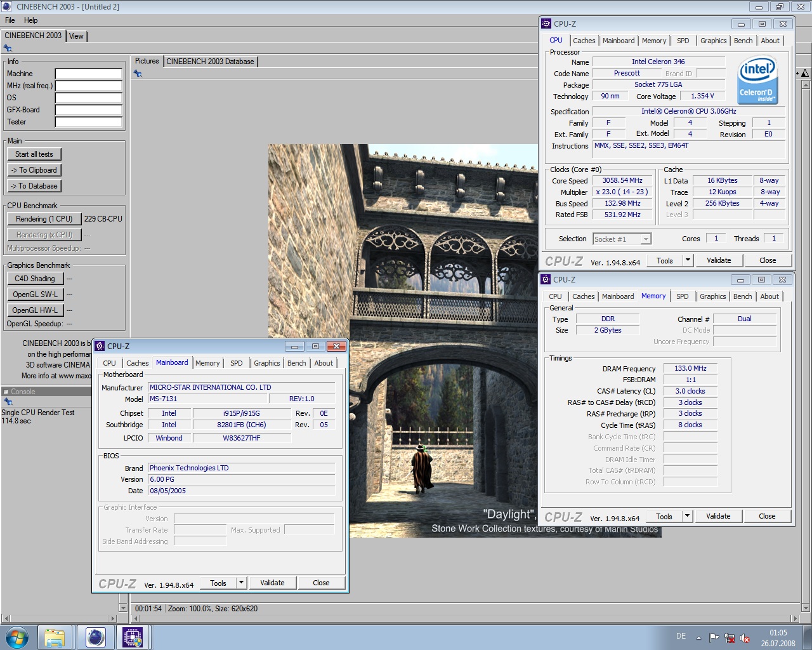Open the Caches tab in CPU-Z CPU window
Viewport: 812px width, 650px height.
pos(584,41)
